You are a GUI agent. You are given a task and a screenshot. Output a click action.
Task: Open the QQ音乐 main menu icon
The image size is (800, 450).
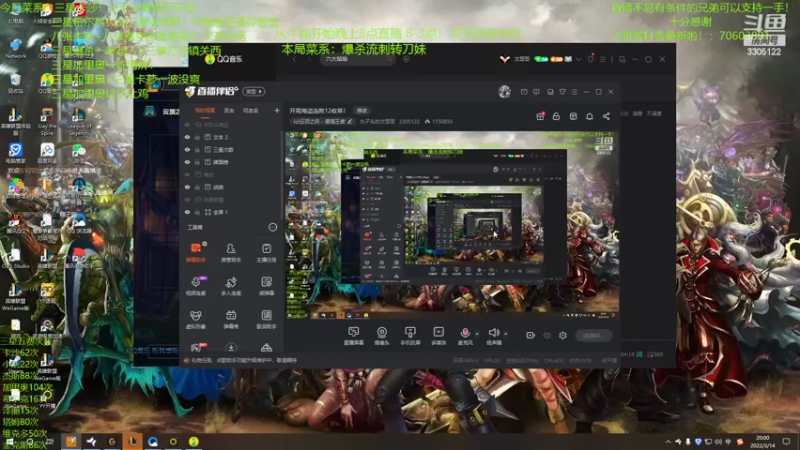pyautogui.click(x=603, y=59)
